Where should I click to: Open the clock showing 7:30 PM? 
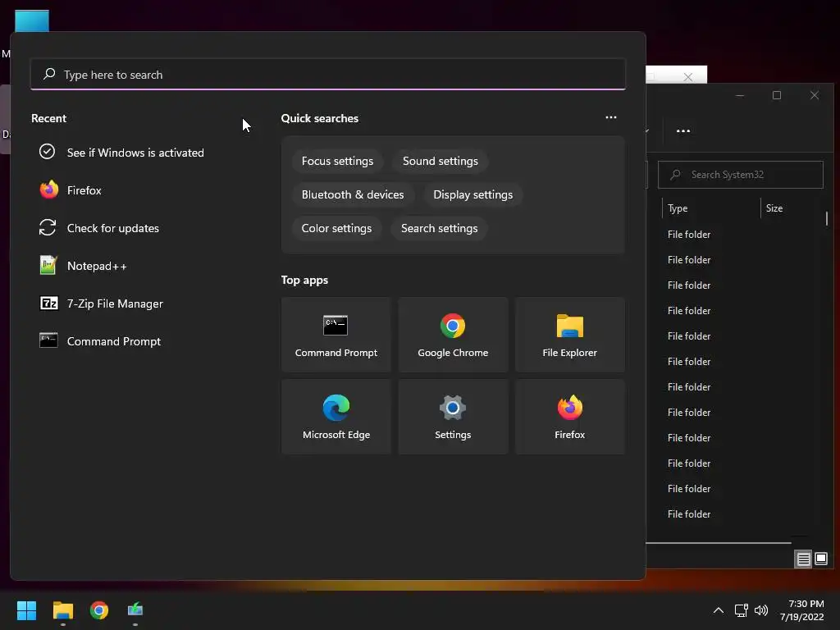point(802,610)
